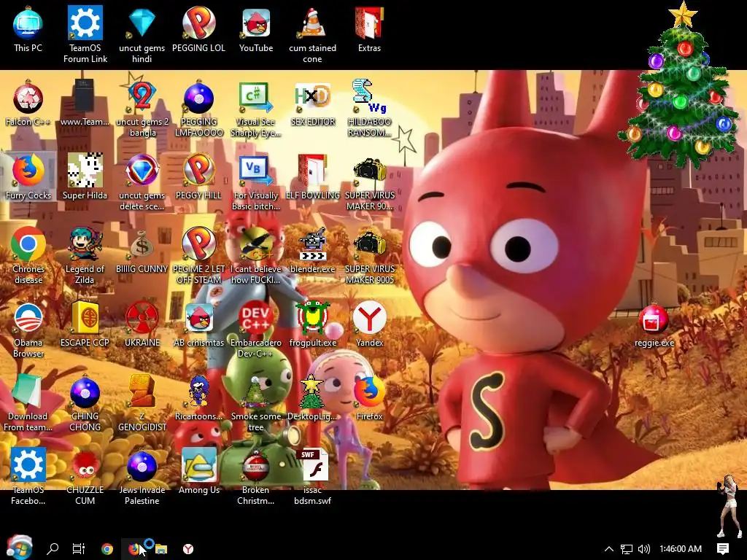747x560 pixels.
Task: Open the Super Hilda pixel icon
Action: coord(85,176)
